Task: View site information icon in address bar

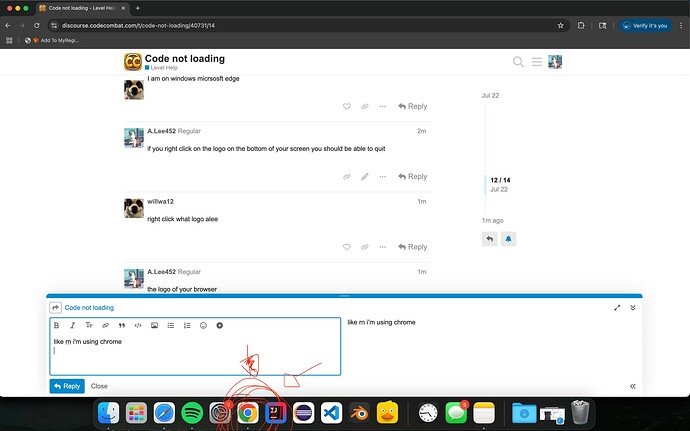Action: pos(54,26)
